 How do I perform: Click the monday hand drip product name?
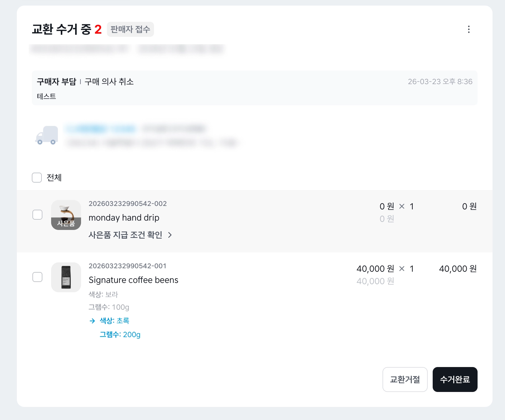tap(124, 218)
